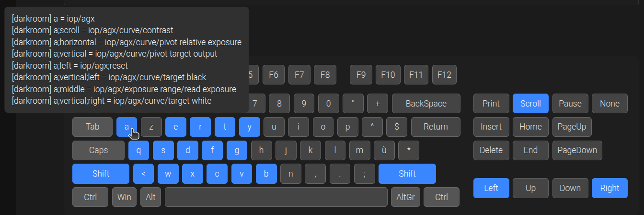Click the highlighted 'a' key
Image resolution: width=644 pixels, height=215 pixels.
coord(126,127)
